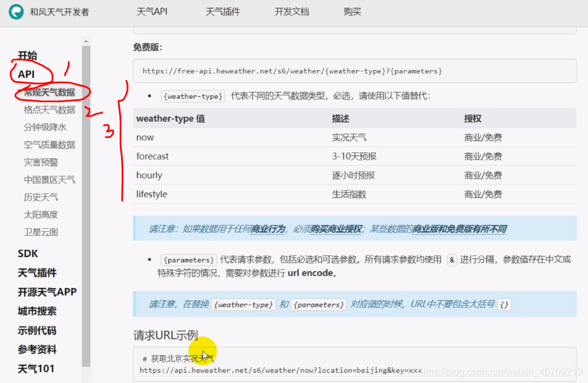Click the now table cell
Screen dimensions: 588x383
[145, 137]
